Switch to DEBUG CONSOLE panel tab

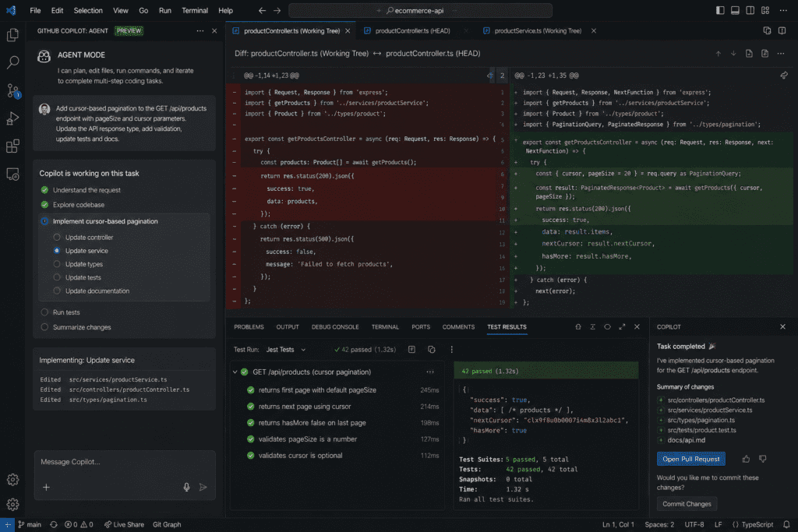(x=335, y=327)
